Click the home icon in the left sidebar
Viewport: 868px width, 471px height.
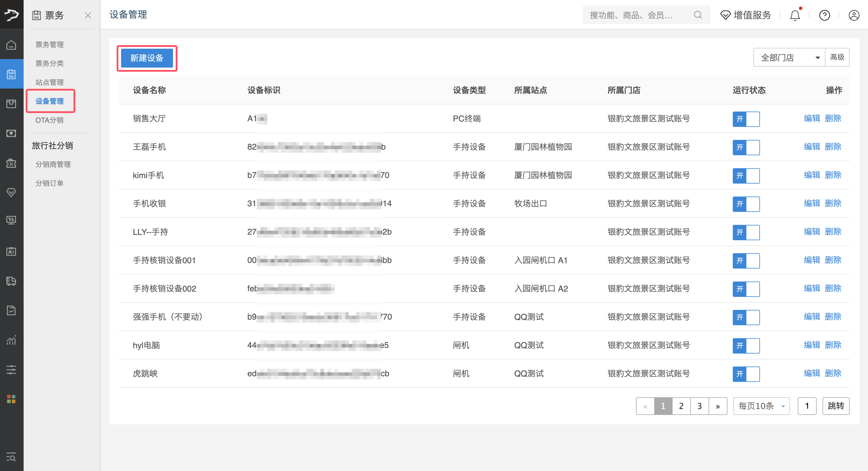(x=11, y=45)
